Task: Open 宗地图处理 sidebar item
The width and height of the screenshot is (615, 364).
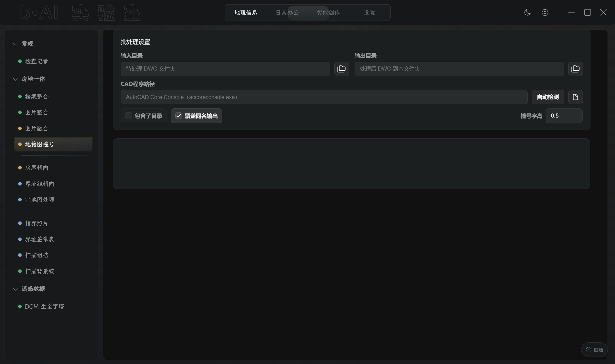Action: point(53,200)
